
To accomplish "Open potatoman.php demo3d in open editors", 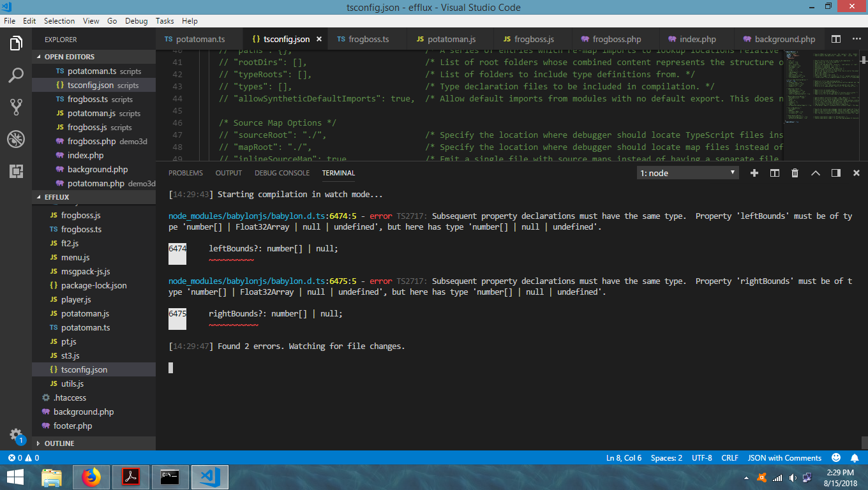I will click(x=94, y=183).
